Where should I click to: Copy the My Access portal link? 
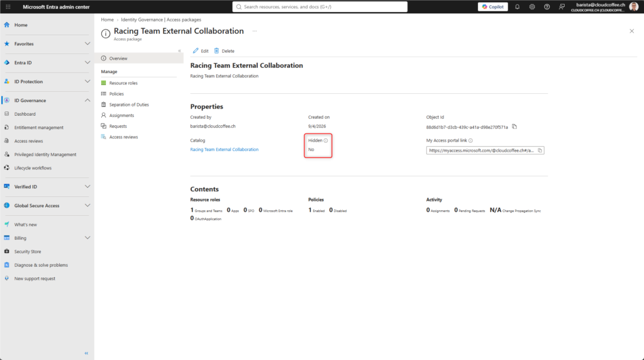(540, 150)
